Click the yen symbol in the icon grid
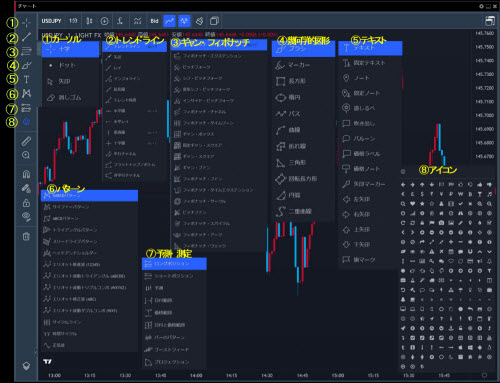The image size is (500, 383). click(441, 194)
